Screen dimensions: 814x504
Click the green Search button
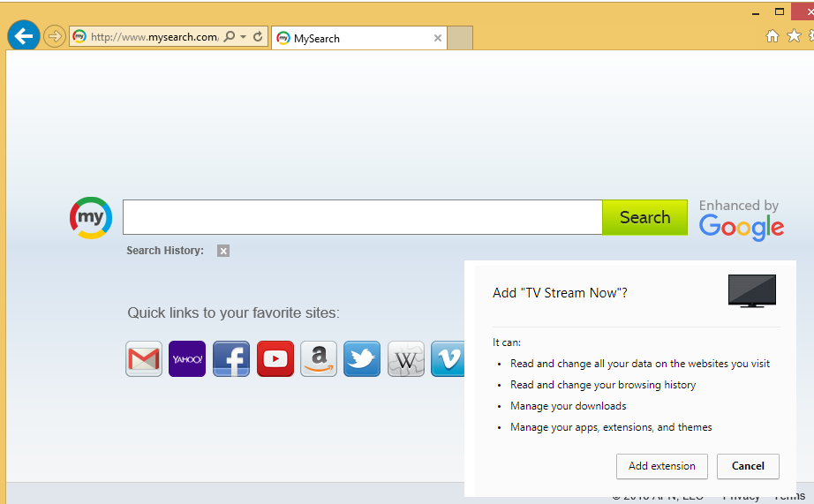click(x=644, y=217)
